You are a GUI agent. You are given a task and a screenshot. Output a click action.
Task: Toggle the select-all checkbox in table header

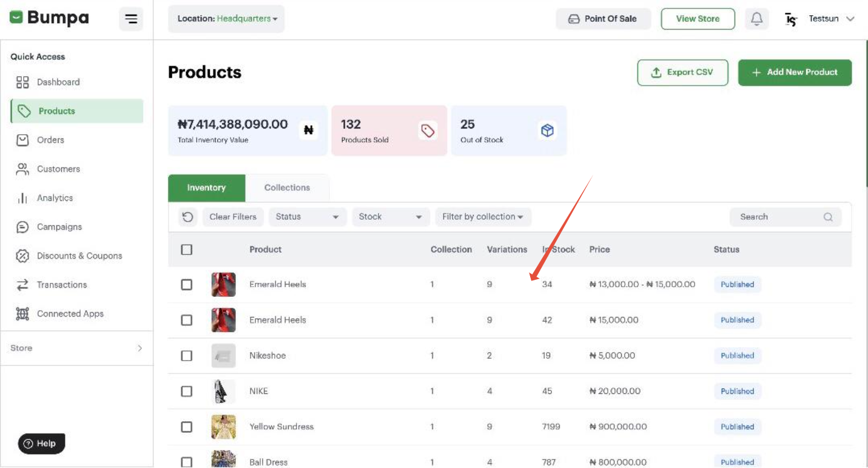pos(187,249)
